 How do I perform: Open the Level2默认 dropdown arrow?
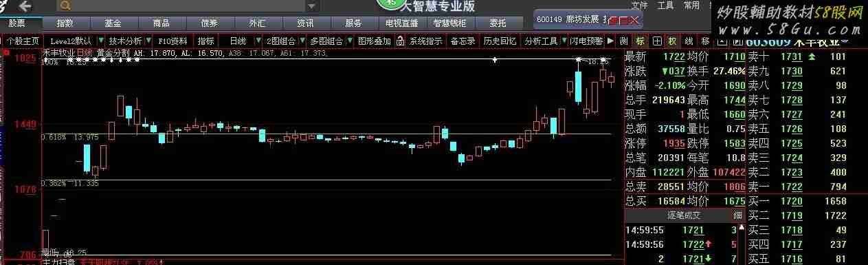[x=101, y=41]
